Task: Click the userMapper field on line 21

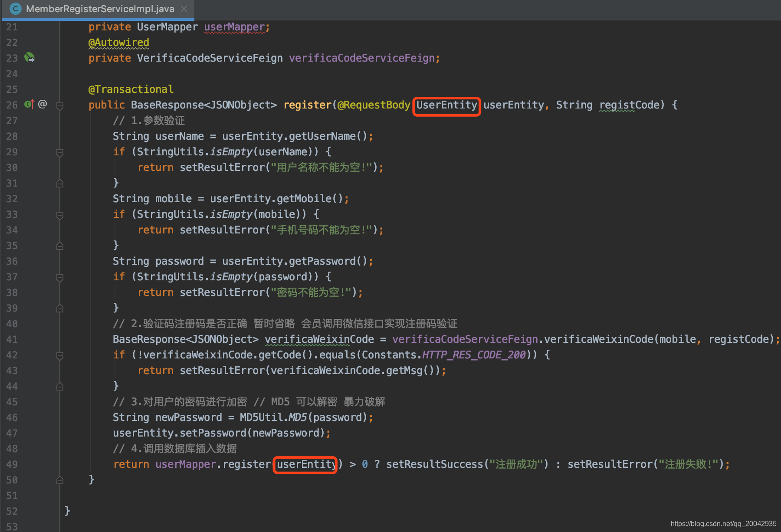Action: coord(234,27)
